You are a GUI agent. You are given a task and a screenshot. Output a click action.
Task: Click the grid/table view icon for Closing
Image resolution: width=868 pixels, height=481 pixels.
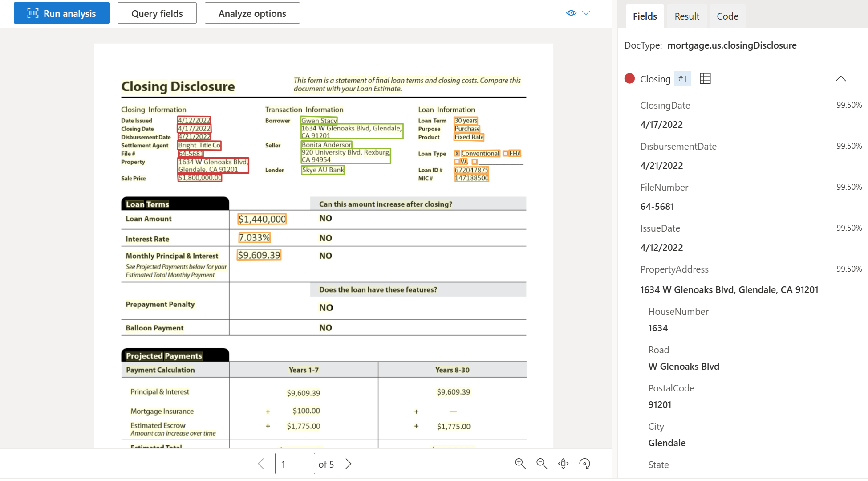[704, 78]
